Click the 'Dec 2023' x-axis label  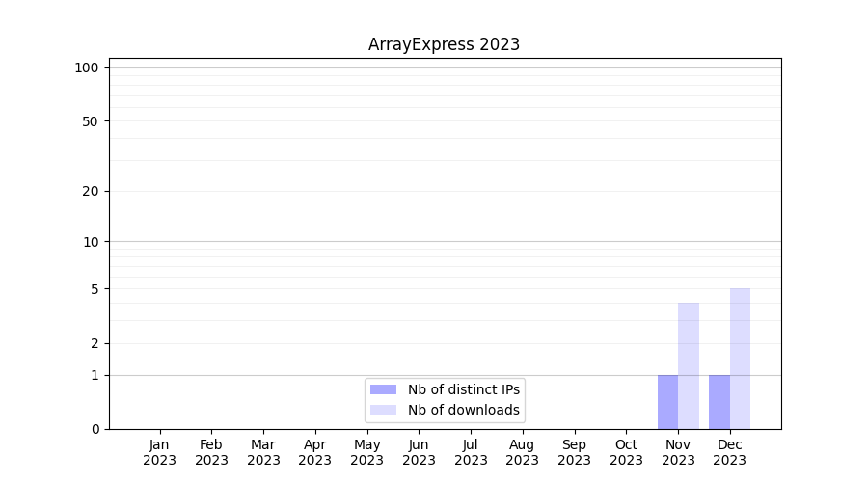pos(730,452)
